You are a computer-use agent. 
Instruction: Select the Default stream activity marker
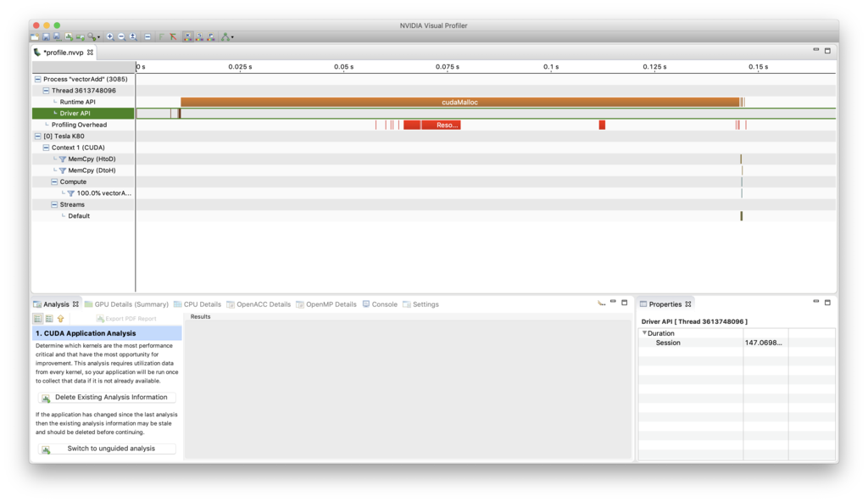(741, 216)
